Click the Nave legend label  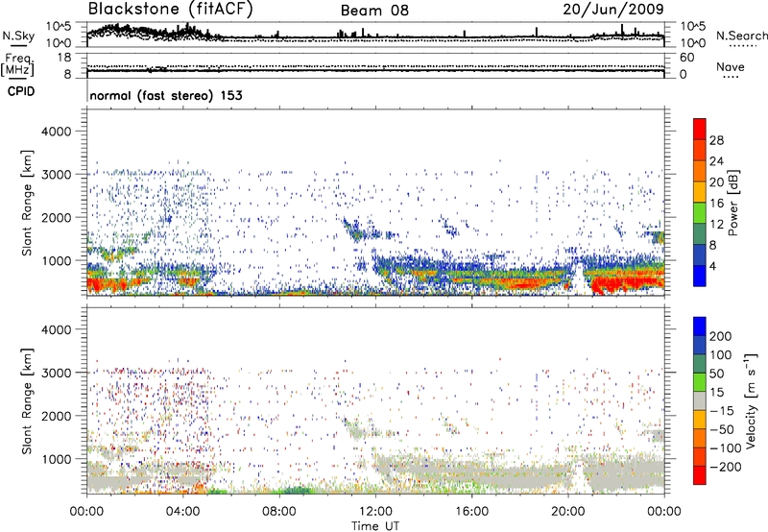coord(731,66)
